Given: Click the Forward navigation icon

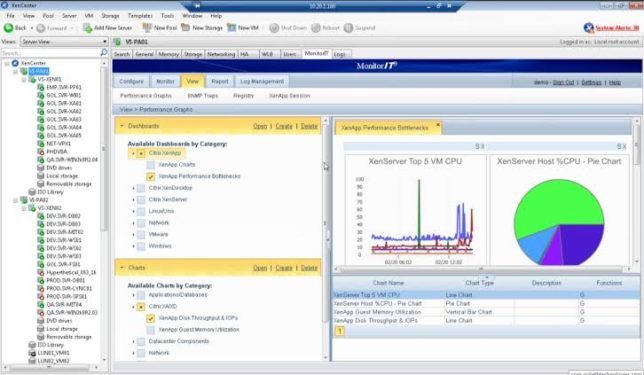Looking at the screenshot, I should [x=41, y=28].
